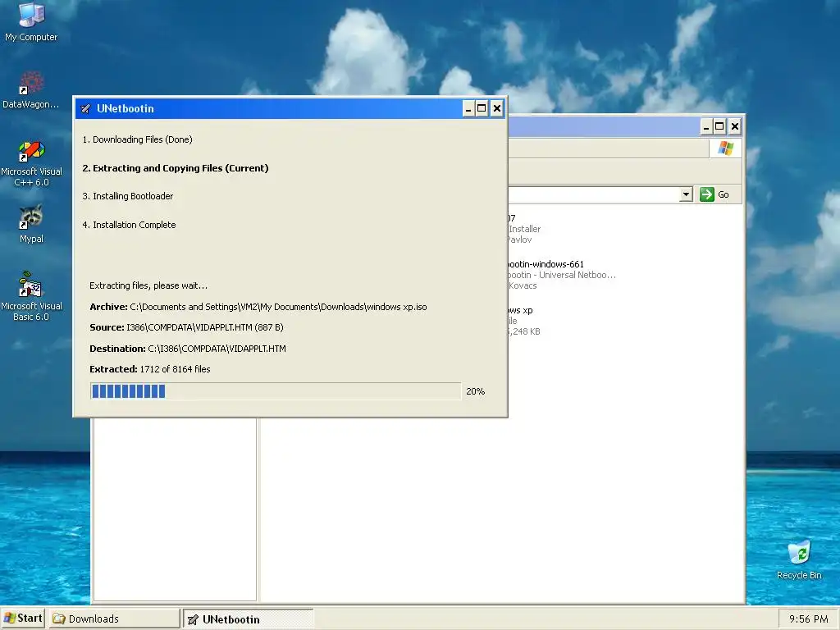Maximize the UNetbootin window
The height and width of the screenshot is (630, 840).
482,109
